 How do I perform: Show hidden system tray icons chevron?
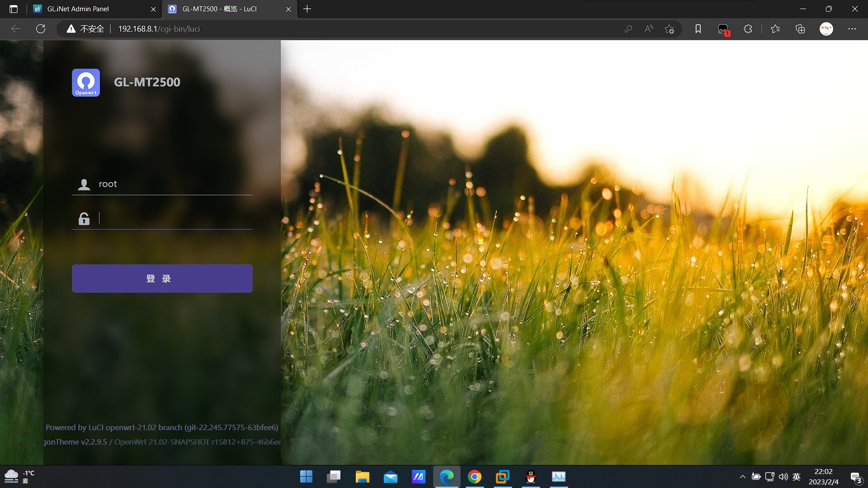pos(742,477)
